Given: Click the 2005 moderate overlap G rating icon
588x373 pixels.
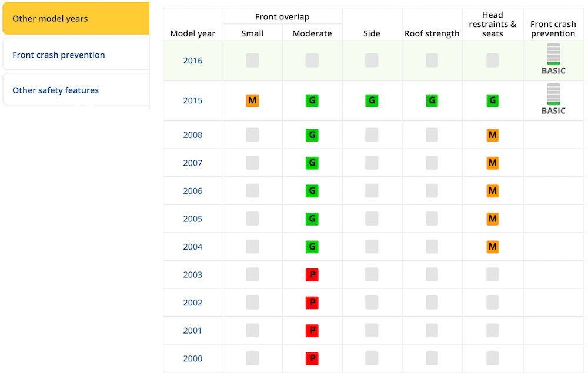Looking at the screenshot, I should point(312,219).
